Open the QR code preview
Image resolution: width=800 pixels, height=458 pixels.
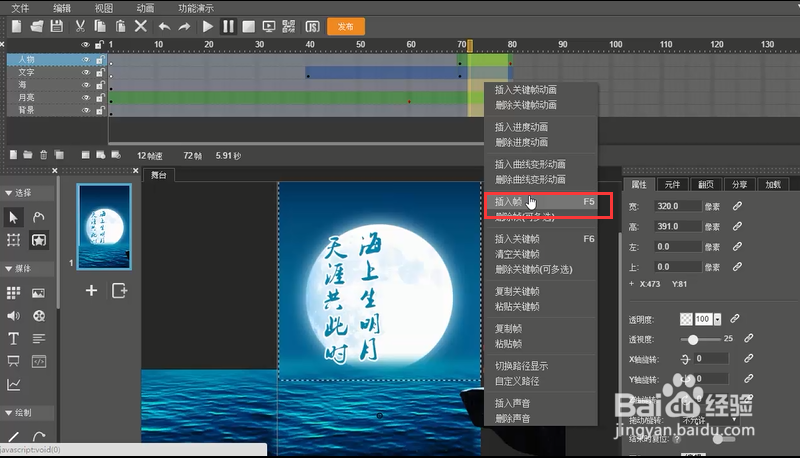[289, 27]
